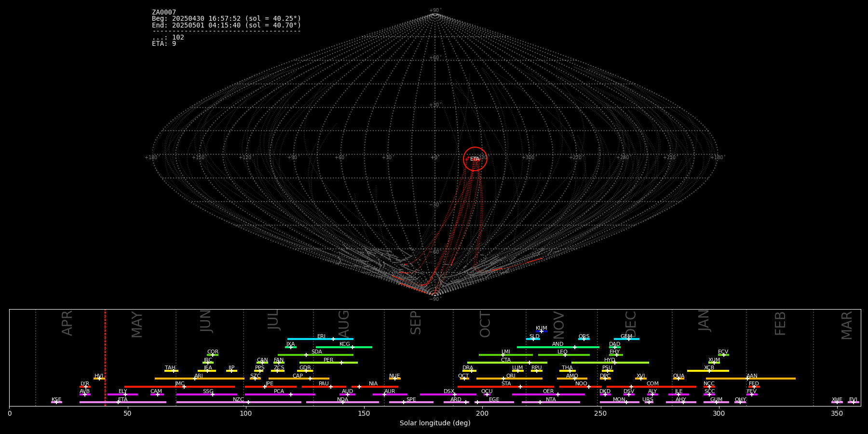868x434 pixels.
Task: Click the NZC shower bar
Action: (x=239, y=402)
